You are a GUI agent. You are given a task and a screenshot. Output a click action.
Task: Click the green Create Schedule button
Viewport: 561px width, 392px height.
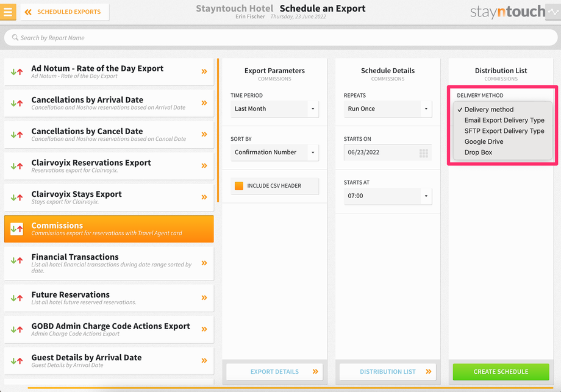(x=501, y=372)
